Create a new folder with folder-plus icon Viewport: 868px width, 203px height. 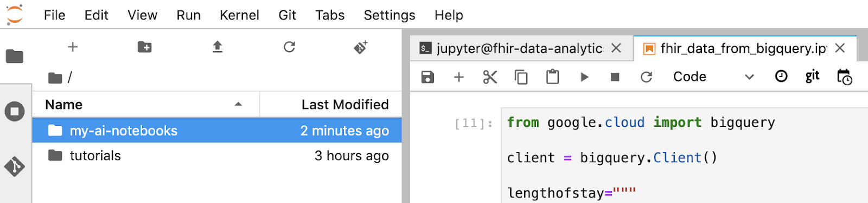145,47
